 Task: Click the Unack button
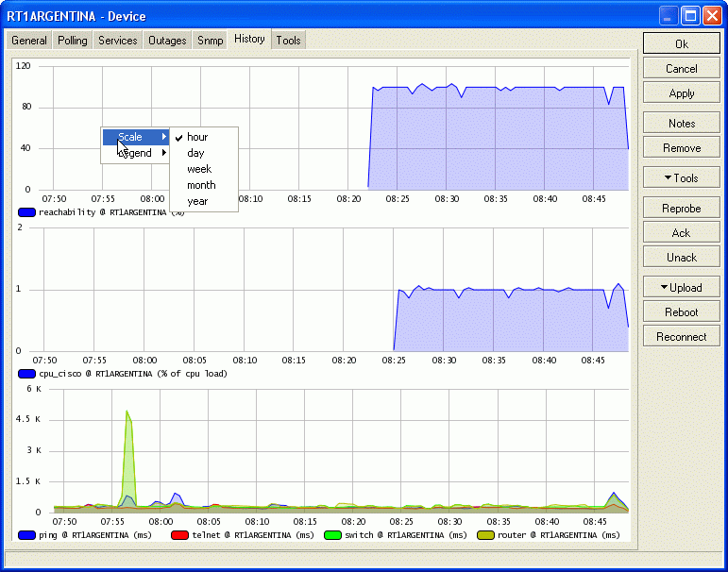coord(681,258)
